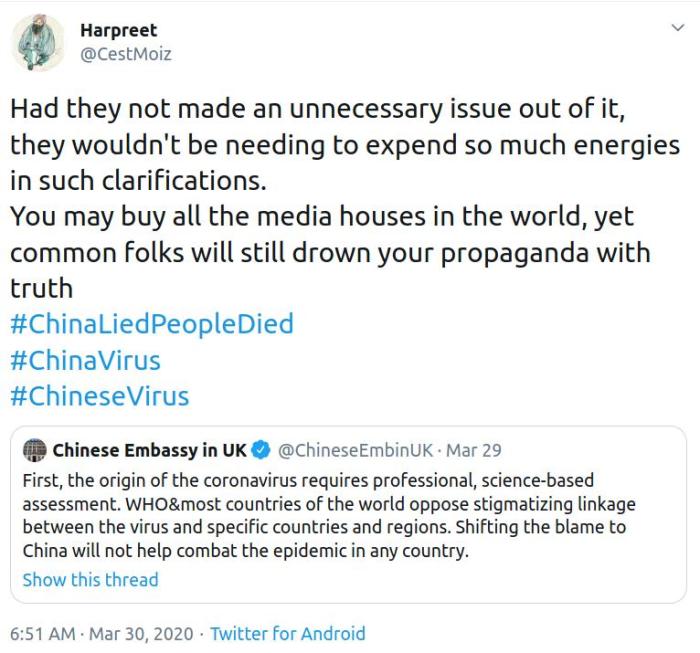
Task: Click the quoted line "China will not help combat"
Action: coord(245,551)
